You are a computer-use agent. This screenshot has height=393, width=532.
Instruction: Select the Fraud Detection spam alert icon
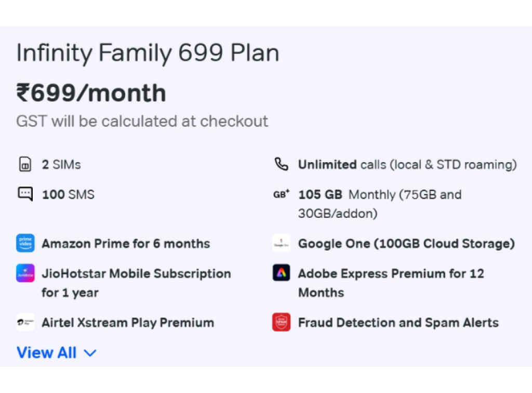[x=281, y=322]
